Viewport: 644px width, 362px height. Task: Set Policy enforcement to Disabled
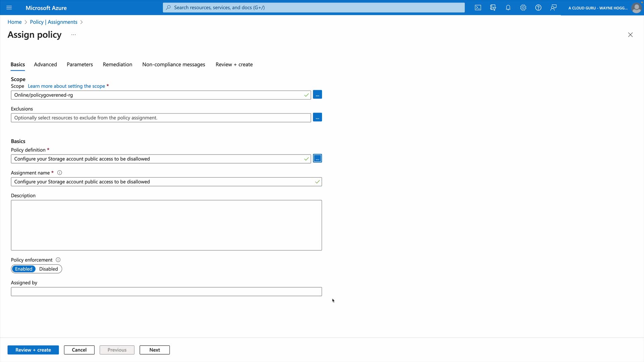pyautogui.click(x=48, y=269)
